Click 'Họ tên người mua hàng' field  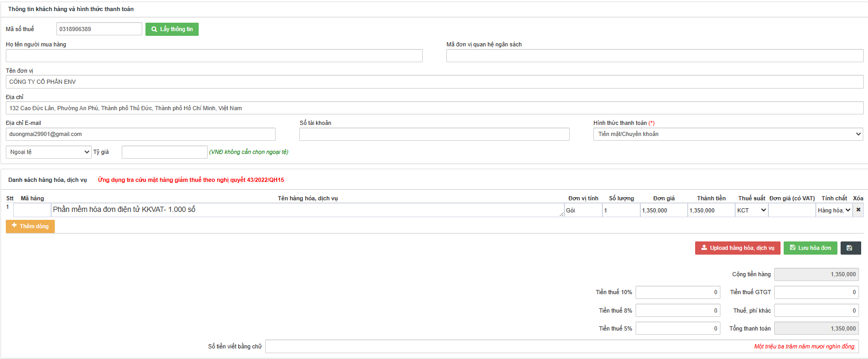point(214,56)
